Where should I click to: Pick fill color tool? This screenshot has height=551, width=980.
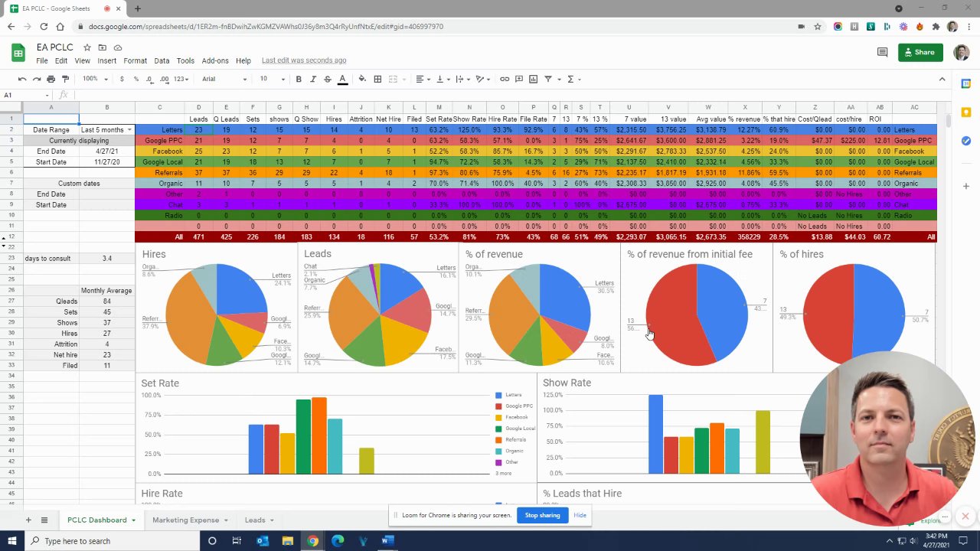362,79
